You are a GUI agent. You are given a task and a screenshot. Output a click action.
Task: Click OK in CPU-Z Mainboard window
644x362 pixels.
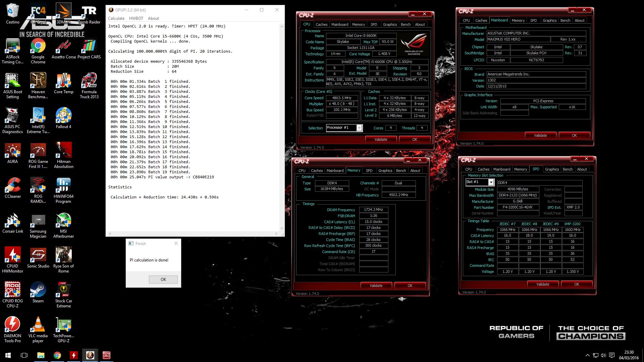(x=574, y=135)
